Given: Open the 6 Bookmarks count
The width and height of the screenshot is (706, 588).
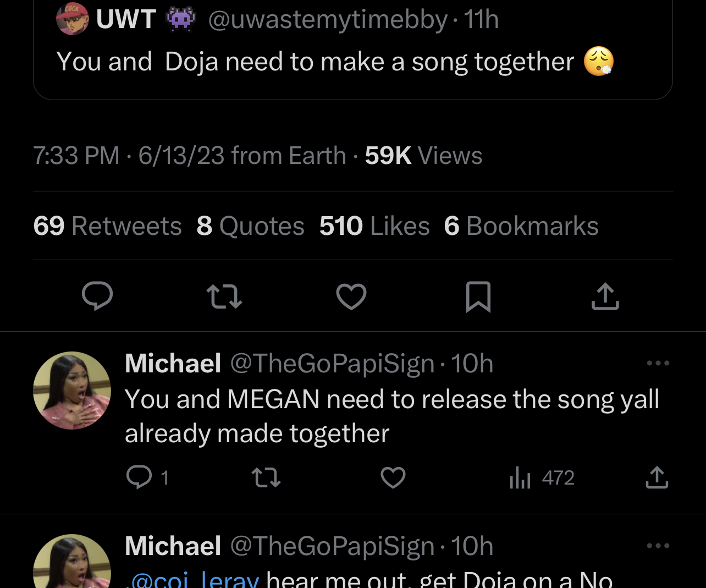Looking at the screenshot, I should click(521, 226).
